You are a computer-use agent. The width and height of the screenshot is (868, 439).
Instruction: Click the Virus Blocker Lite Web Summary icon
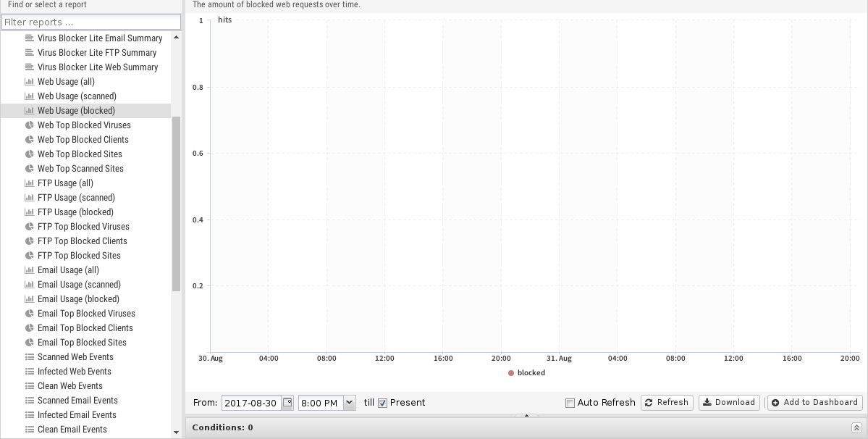click(30, 67)
